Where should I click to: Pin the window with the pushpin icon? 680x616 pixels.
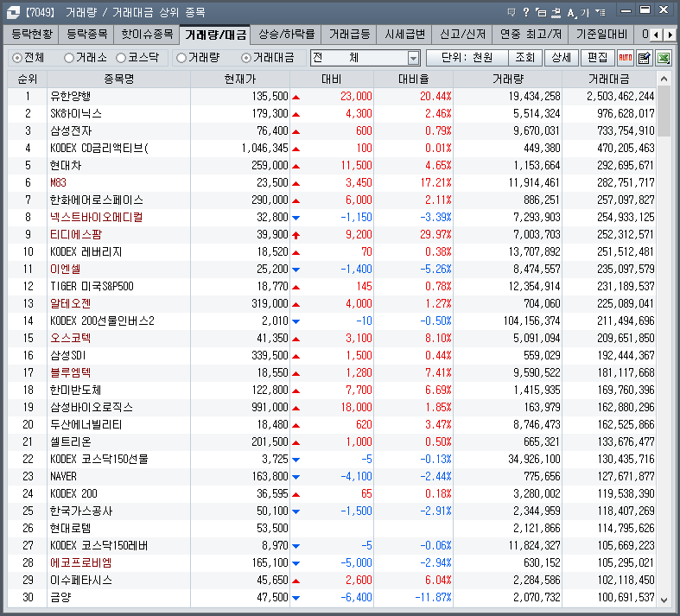tap(556, 12)
